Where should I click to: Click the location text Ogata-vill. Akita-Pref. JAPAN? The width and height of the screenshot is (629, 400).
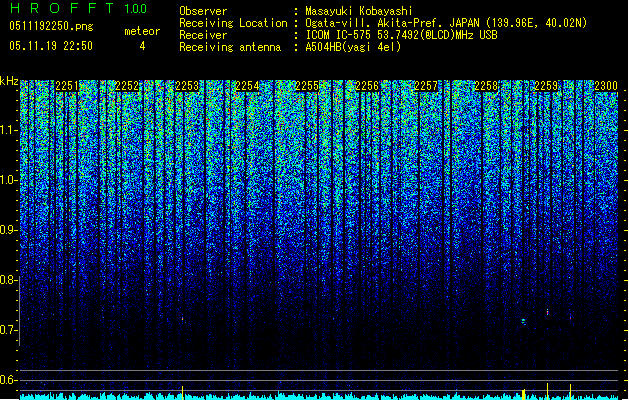click(x=393, y=23)
